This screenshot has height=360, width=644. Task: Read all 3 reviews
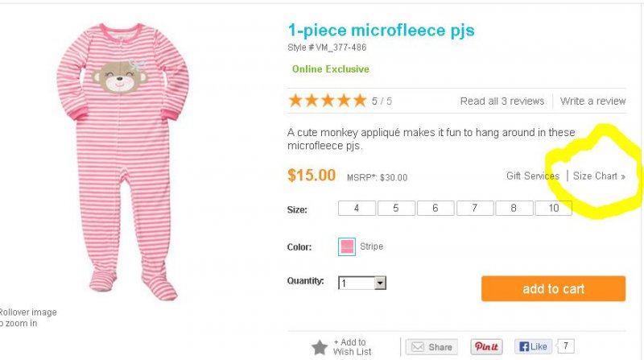(x=502, y=101)
